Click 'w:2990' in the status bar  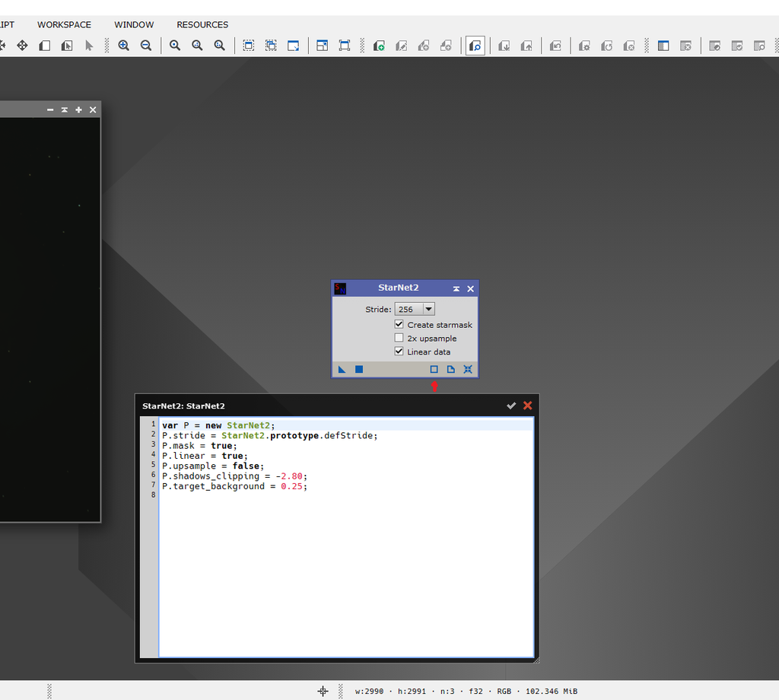[x=369, y=691]
